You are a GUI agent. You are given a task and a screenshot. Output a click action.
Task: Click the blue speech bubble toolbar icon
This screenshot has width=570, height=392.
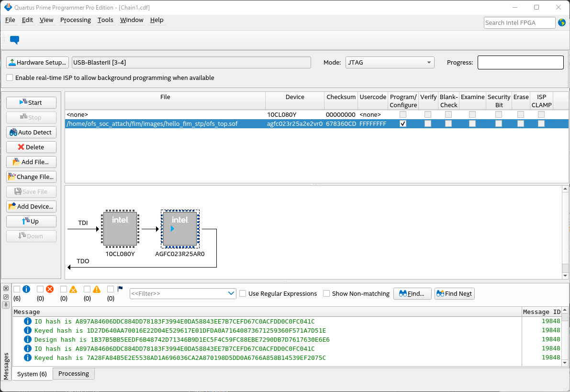click(x=14, y=40)
